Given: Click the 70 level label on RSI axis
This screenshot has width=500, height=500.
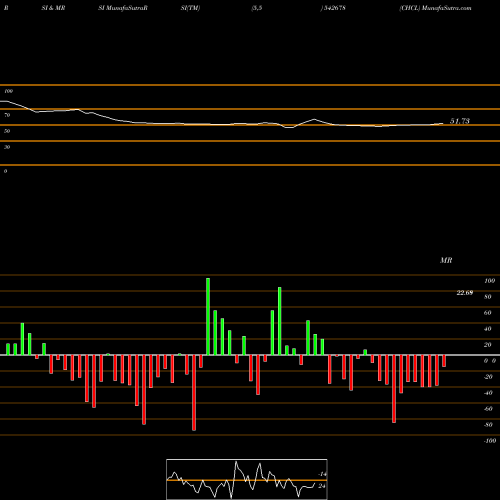Looking at the screenshot, I should click(x=7, y=115).
